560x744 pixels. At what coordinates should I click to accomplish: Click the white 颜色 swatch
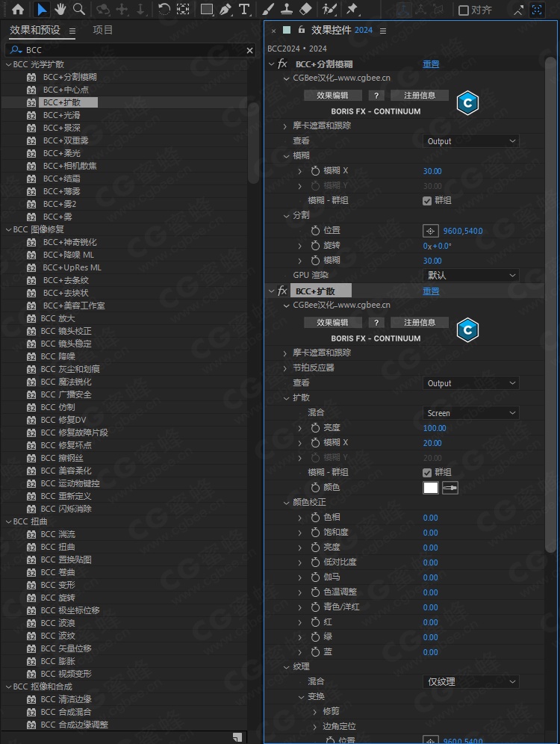[431, 488]
